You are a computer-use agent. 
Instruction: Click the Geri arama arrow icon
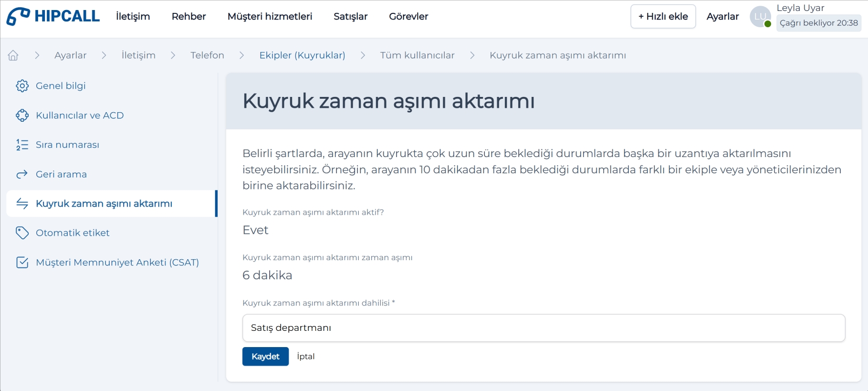(22, 174)
